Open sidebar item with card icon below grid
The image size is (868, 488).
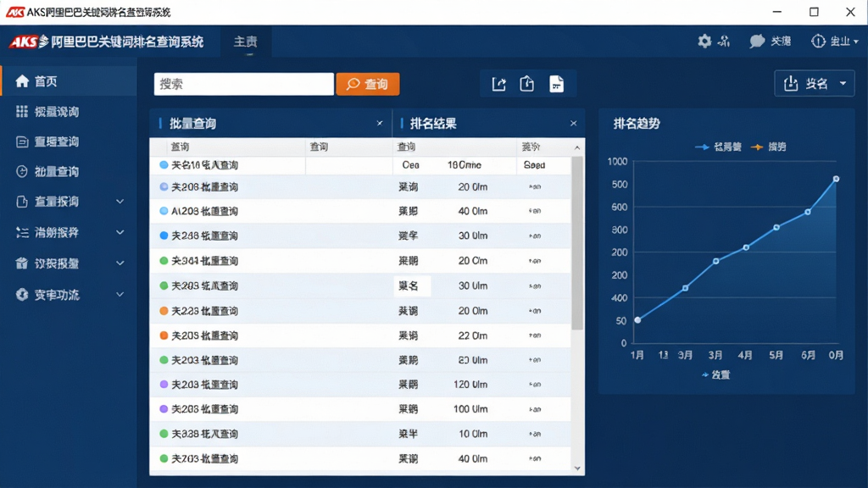68,141
